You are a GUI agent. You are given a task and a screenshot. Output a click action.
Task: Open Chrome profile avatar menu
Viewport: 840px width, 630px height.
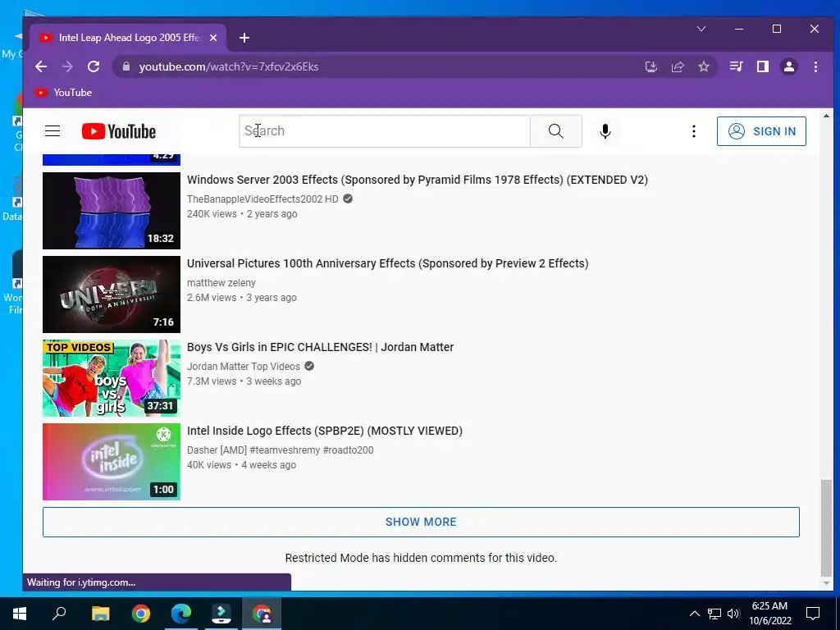(788, 66)
